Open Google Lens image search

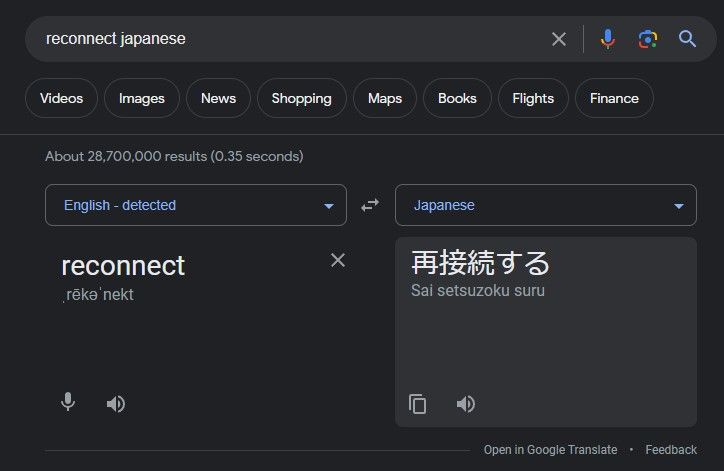click(648, 39)
